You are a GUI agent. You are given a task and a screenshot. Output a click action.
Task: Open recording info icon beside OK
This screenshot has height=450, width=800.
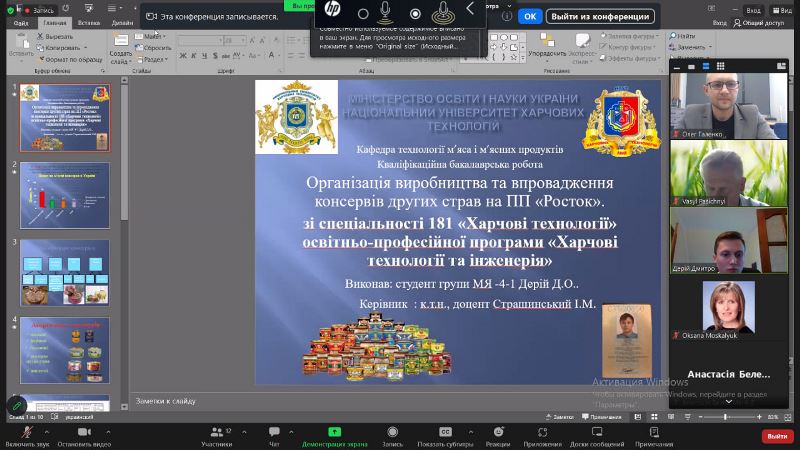pos(507,16)
